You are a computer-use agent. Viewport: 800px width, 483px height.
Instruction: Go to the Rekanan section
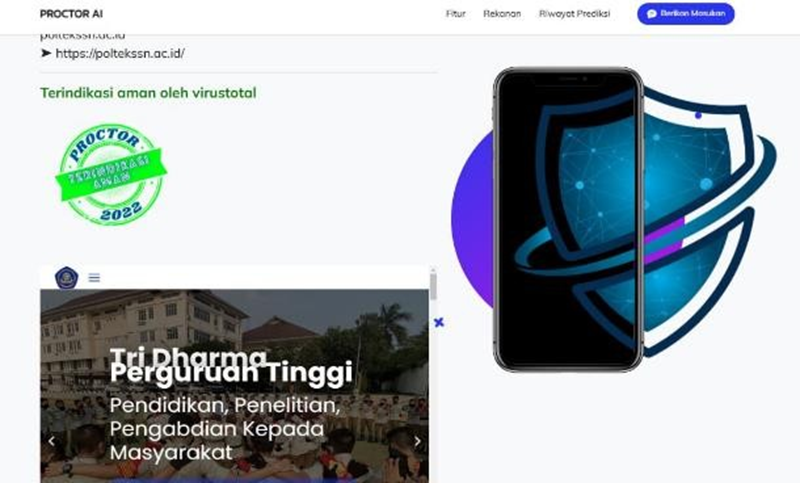click(502, 14)
